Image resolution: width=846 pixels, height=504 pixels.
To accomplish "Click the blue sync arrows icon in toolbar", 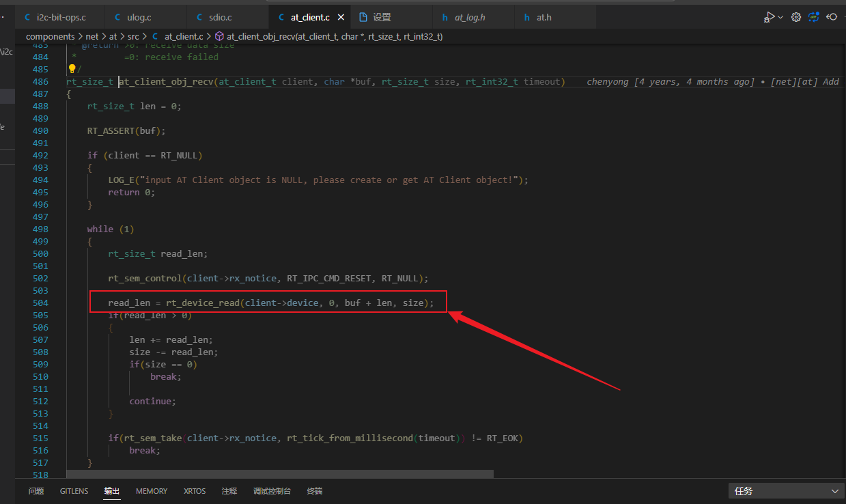I will [x=814, y=17].
